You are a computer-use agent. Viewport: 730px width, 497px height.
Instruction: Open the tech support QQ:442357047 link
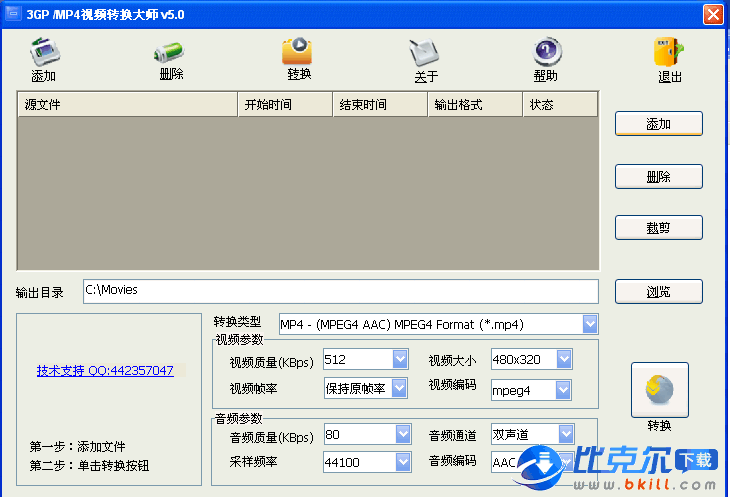point(105,370)
